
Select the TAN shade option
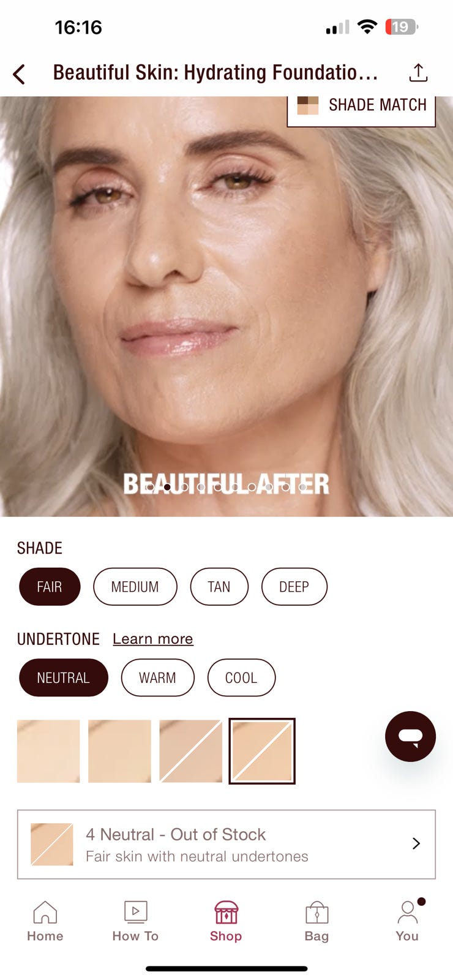[x=219, y=587]
